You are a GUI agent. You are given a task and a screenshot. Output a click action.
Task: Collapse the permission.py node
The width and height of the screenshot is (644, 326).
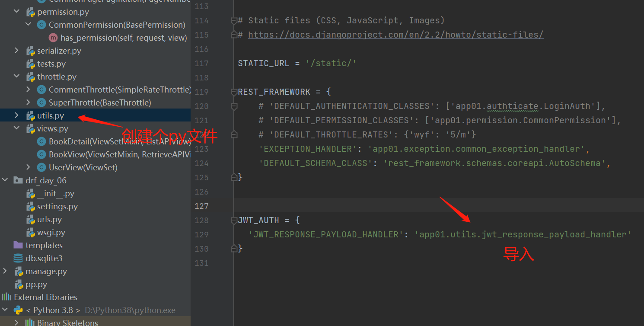click(17, 12)
